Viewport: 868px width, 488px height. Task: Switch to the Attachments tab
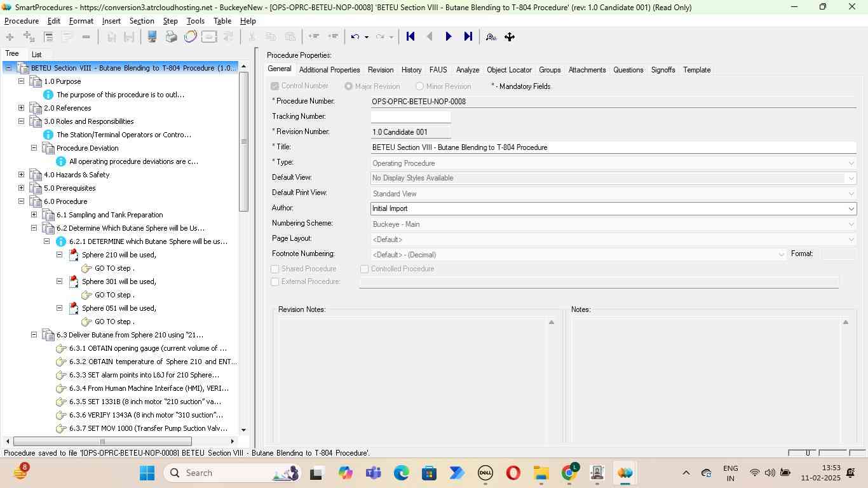point(587,70)
